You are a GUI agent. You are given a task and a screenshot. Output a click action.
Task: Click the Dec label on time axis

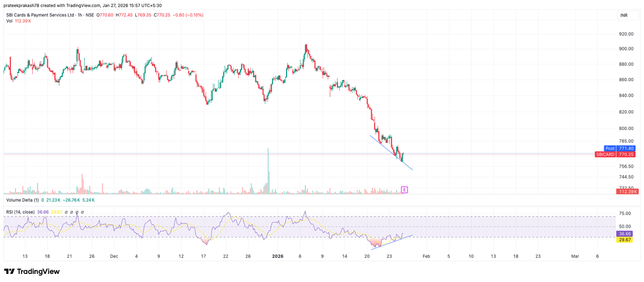click(x=113, y=257)
